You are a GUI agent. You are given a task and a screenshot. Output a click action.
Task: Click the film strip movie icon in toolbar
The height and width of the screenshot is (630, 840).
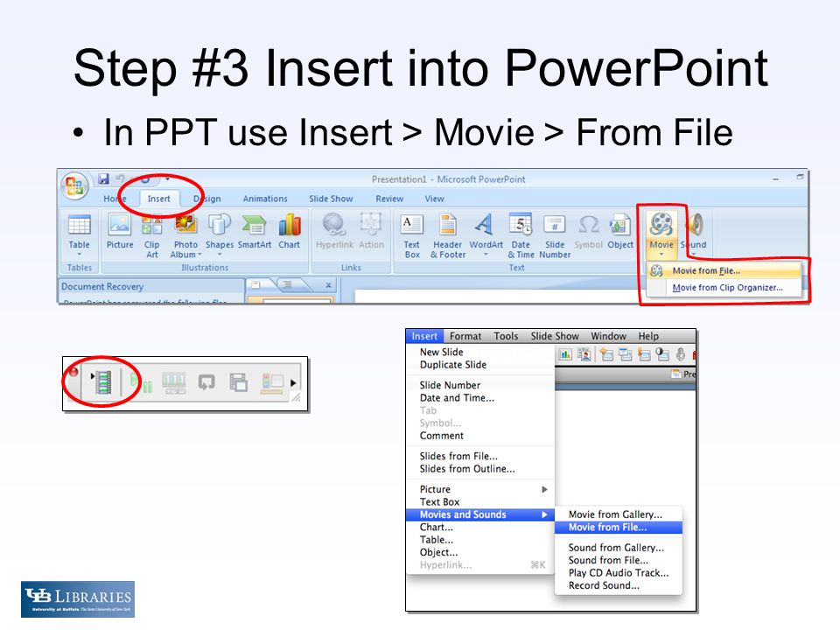pyautogui.click(x=103, y=382)
